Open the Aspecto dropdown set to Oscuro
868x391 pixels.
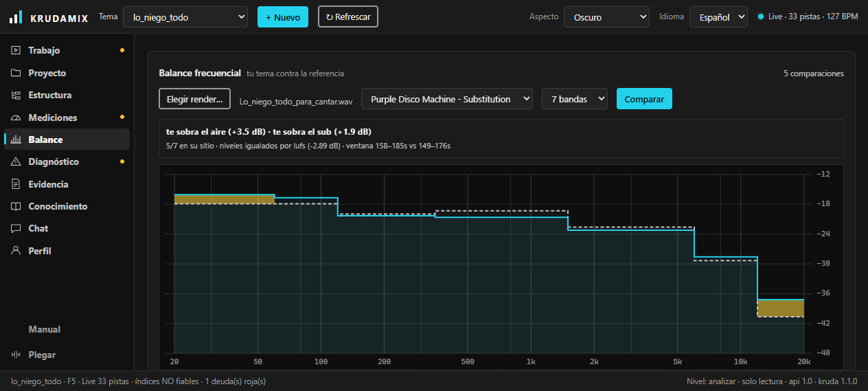pos(606,17)
